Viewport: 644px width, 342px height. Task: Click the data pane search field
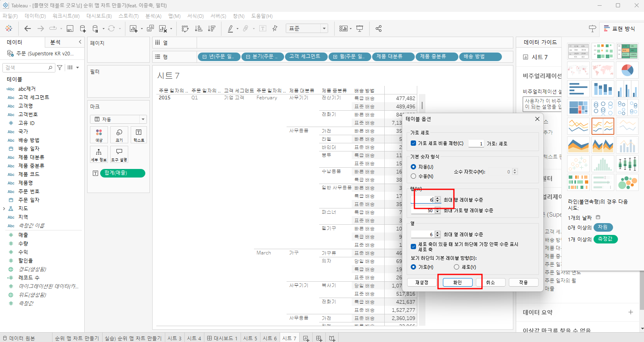[x=28, y=68]
